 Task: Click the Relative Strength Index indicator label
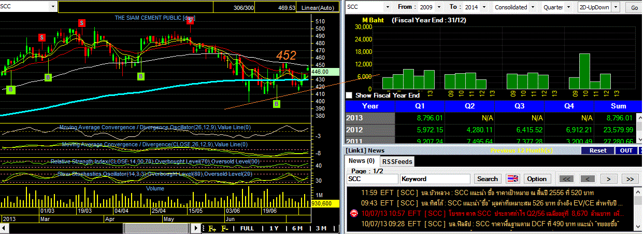click(x=155, y=162)
